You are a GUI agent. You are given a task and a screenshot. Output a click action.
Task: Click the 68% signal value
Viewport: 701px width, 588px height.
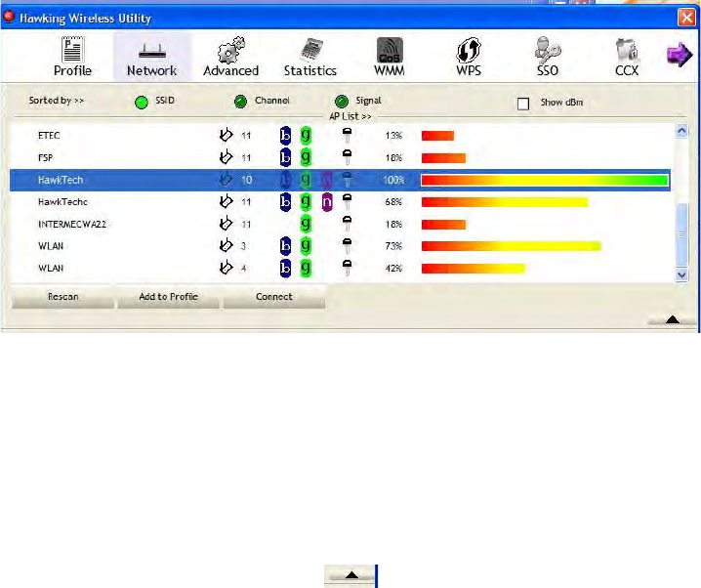393,201
